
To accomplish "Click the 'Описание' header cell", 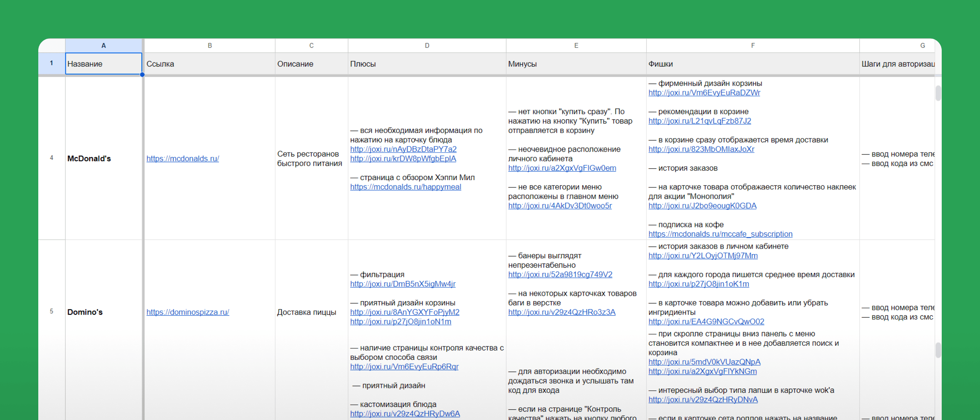I will [x=311, y=64].
